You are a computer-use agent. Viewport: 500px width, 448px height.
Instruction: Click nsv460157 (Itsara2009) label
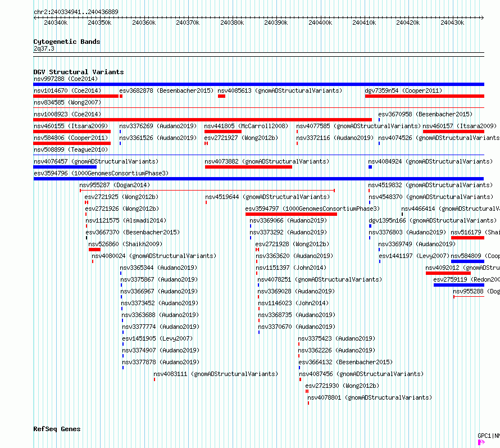coord(460,126)
